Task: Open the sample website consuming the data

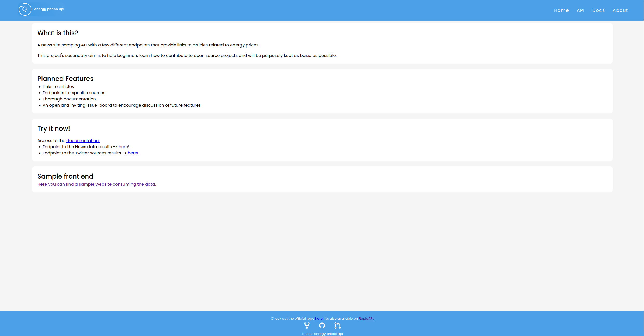Action: tap(96, 184)
